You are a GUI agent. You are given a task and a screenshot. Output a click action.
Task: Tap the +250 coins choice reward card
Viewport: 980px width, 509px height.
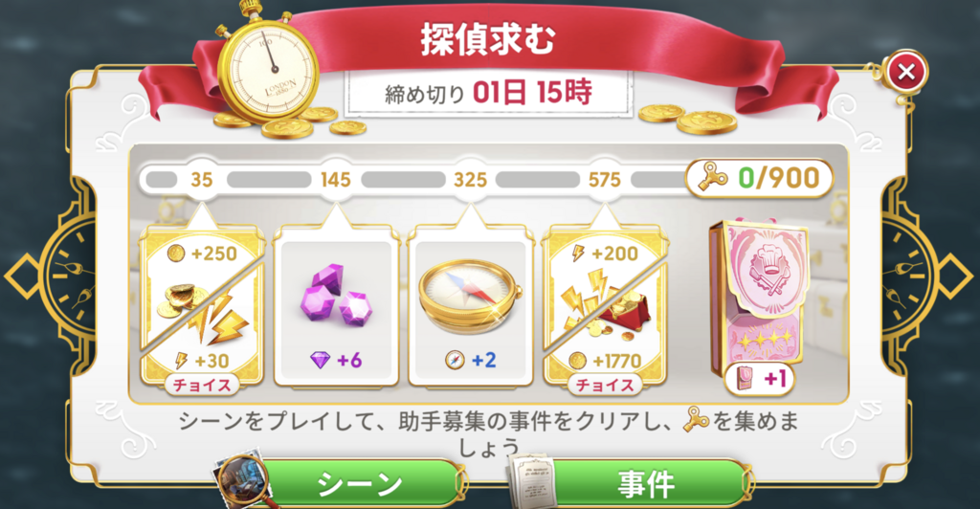tap(202, 306)
